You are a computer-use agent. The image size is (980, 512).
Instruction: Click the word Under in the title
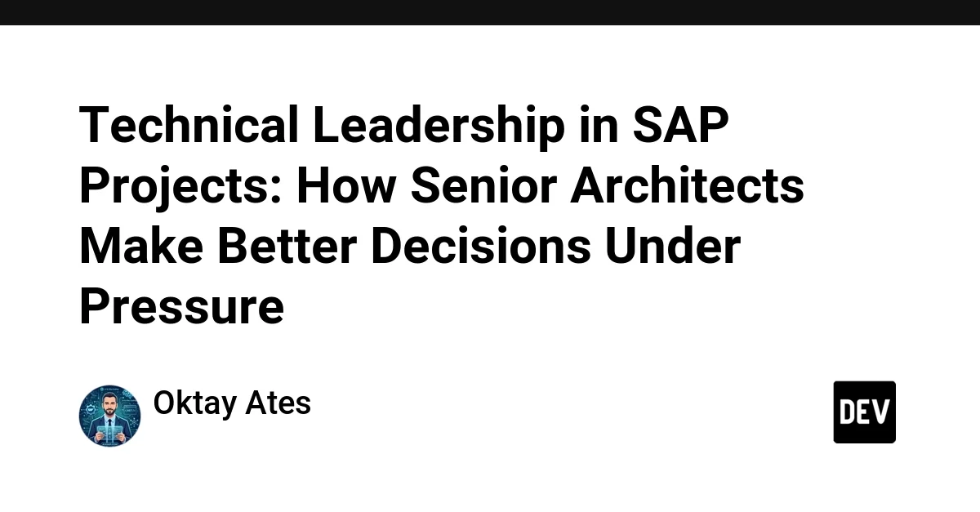click(672, 247)
